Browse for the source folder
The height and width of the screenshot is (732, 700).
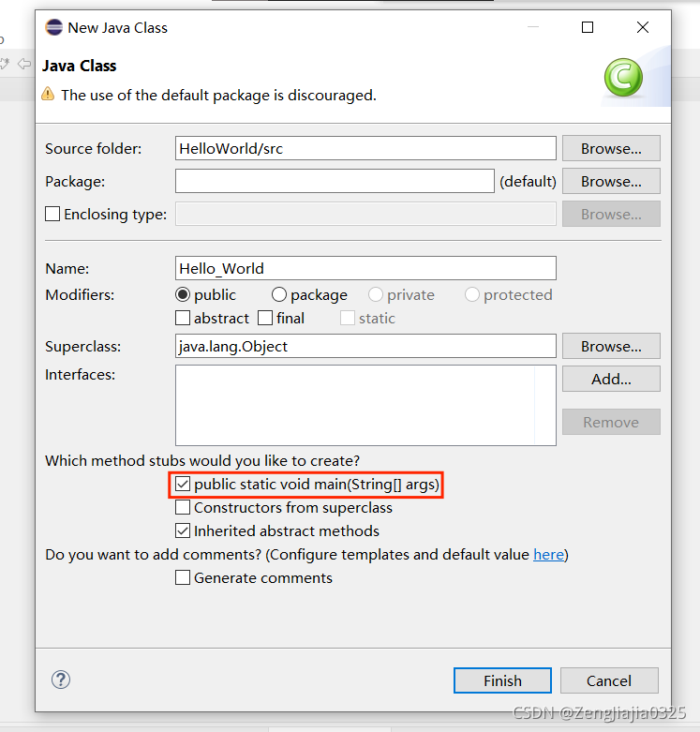(611, 148)
